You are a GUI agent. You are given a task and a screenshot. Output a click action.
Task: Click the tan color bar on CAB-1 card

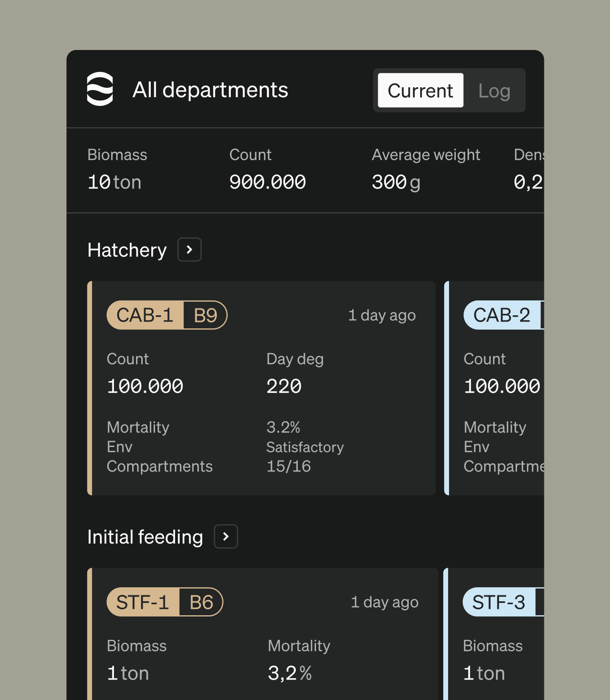coord(90,388)
